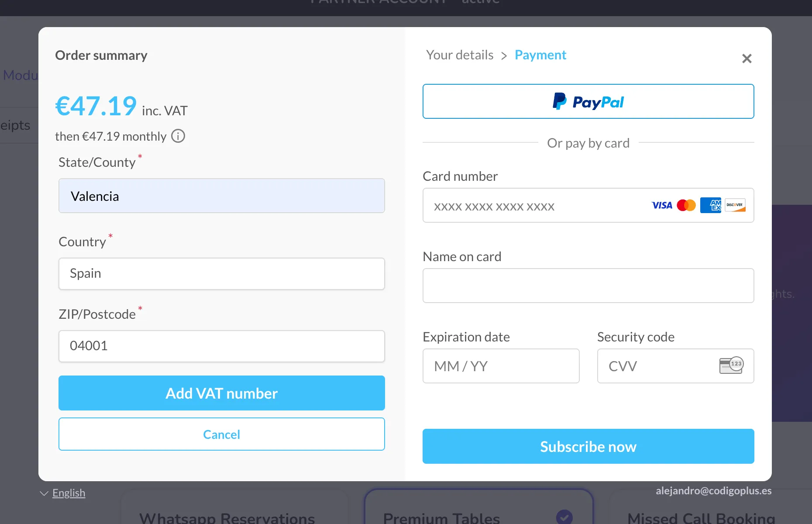Click Subscribe now to confirm payment

[x=588, y=446]
